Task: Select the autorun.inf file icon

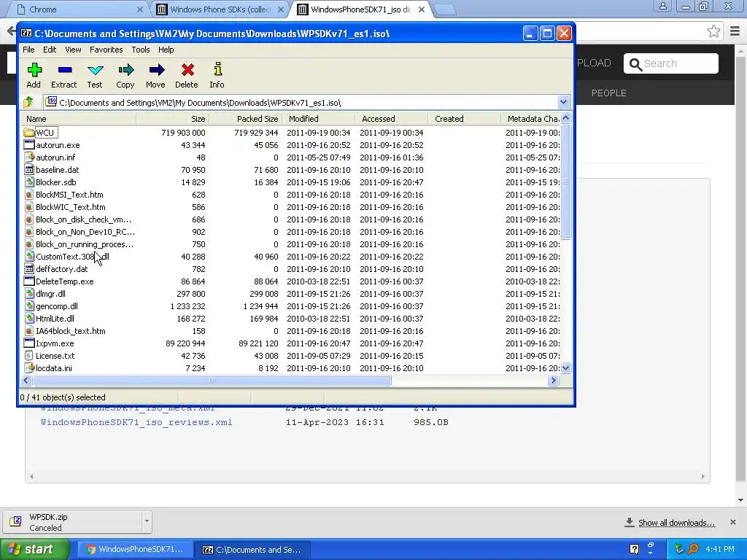Action: tap(29, 157)
